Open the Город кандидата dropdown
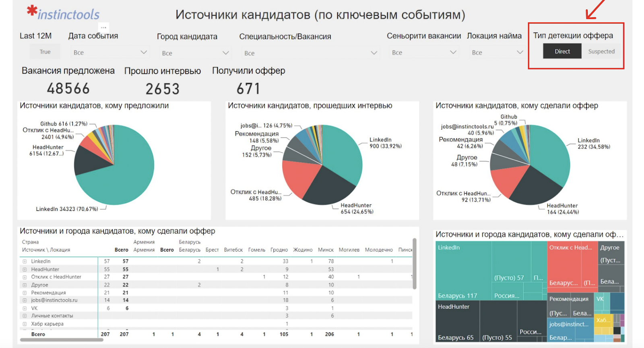The width and height of the screenshot is (644, 348). (195, 53)
